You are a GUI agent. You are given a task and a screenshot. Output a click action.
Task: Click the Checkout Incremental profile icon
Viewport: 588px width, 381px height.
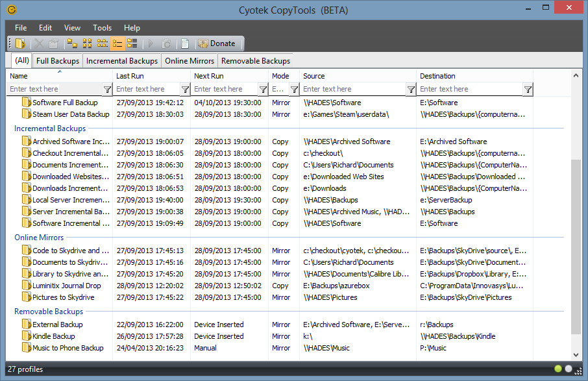pyautogui.click(x=26, y=153)
